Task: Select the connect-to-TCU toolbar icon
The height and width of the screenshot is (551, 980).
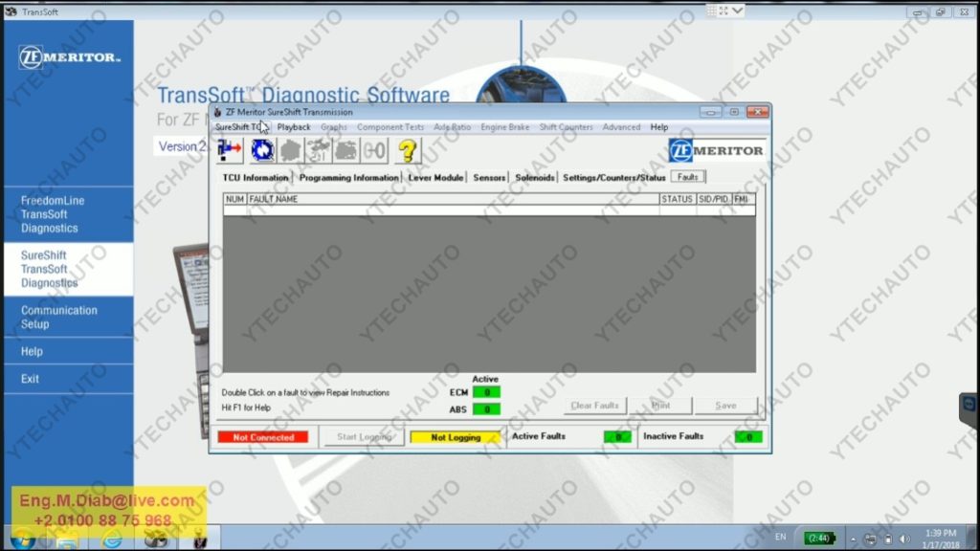Action: point(229,149)
